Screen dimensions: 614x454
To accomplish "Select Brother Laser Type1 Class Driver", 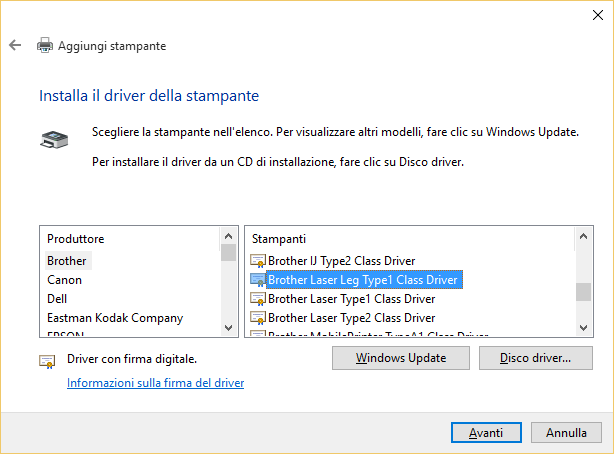I will [352, 299].
